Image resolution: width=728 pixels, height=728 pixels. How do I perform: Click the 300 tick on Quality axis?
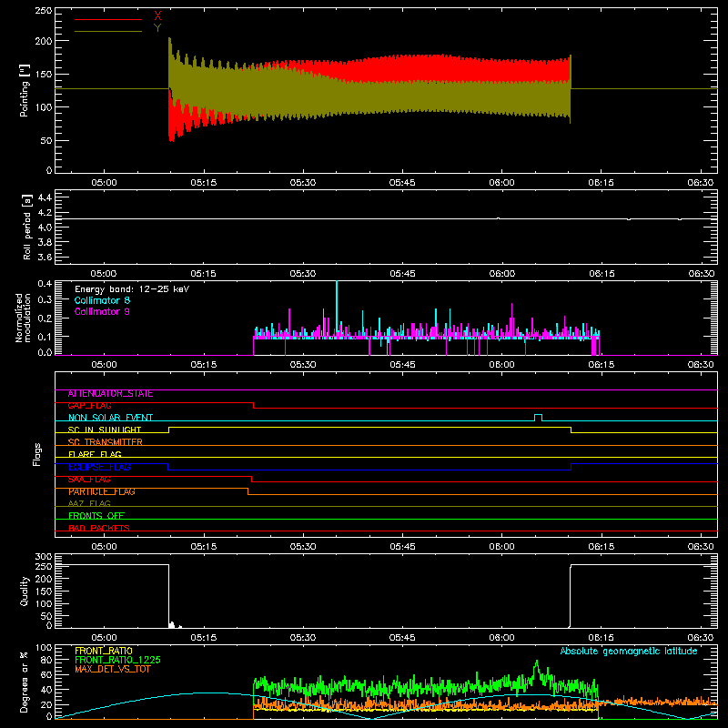44,556
